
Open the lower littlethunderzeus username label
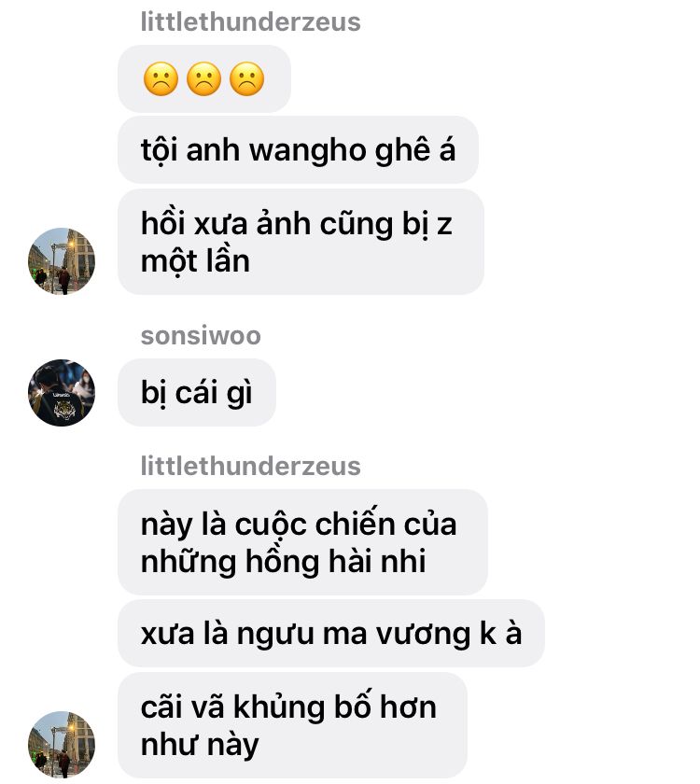click(x=250, y=466)
